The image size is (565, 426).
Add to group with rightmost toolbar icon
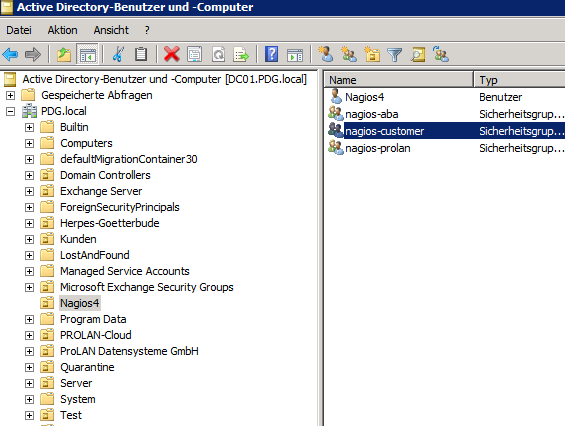tap(441, 54)
